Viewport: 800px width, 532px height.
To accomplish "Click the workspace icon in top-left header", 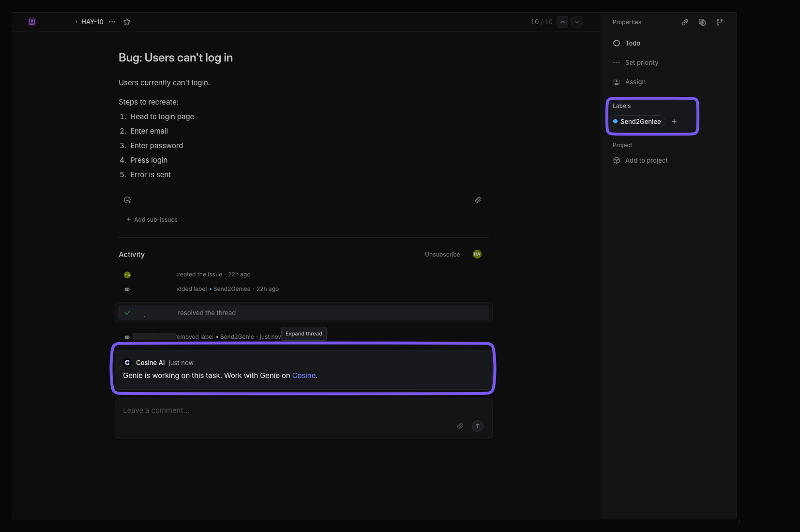I will pos(32,22).
